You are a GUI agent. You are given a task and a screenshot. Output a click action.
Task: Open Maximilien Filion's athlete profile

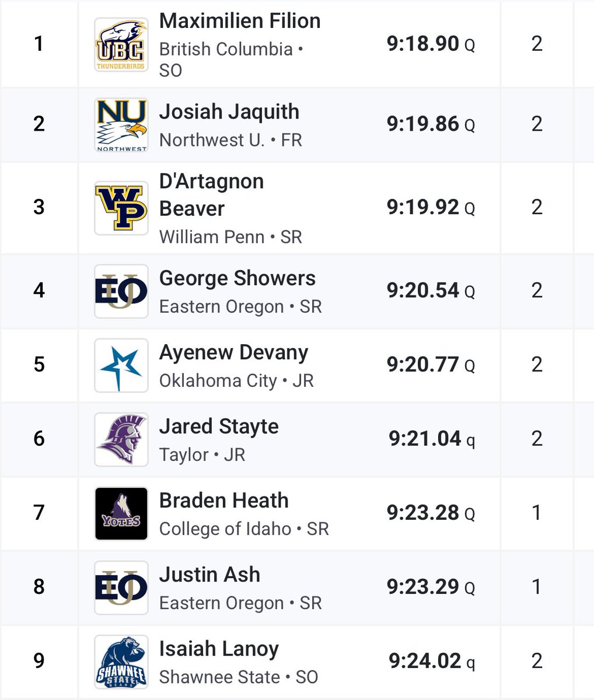[x=240, y=21]
